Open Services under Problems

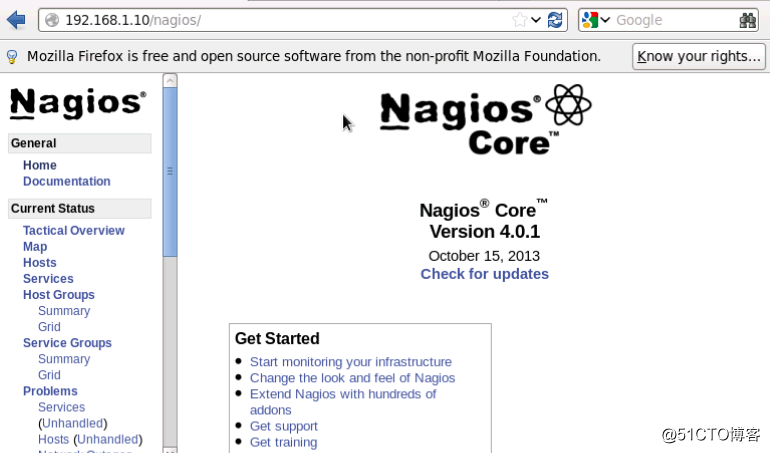[61, 407]
